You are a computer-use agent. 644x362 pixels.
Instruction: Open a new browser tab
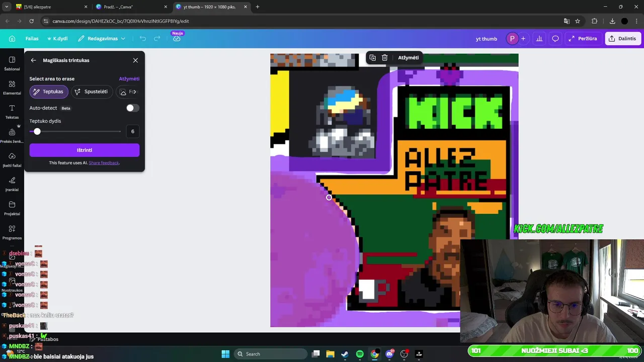pyautogui.click(x=258, y=7)
